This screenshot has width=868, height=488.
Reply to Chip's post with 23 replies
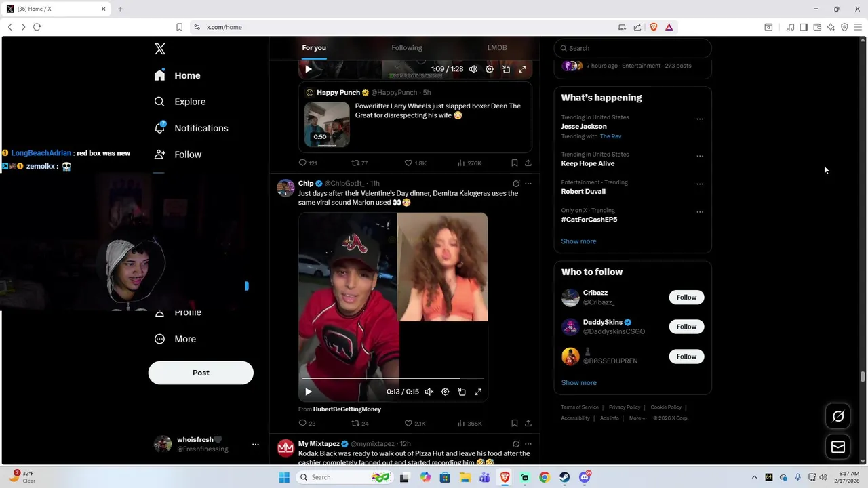tap(307, 424)
